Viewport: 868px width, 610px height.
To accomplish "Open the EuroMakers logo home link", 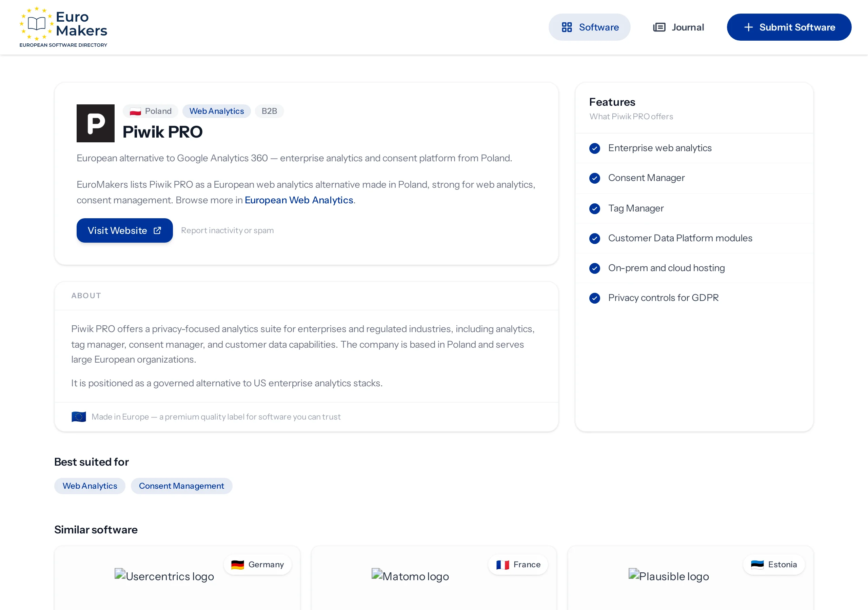I will (63, 27).
